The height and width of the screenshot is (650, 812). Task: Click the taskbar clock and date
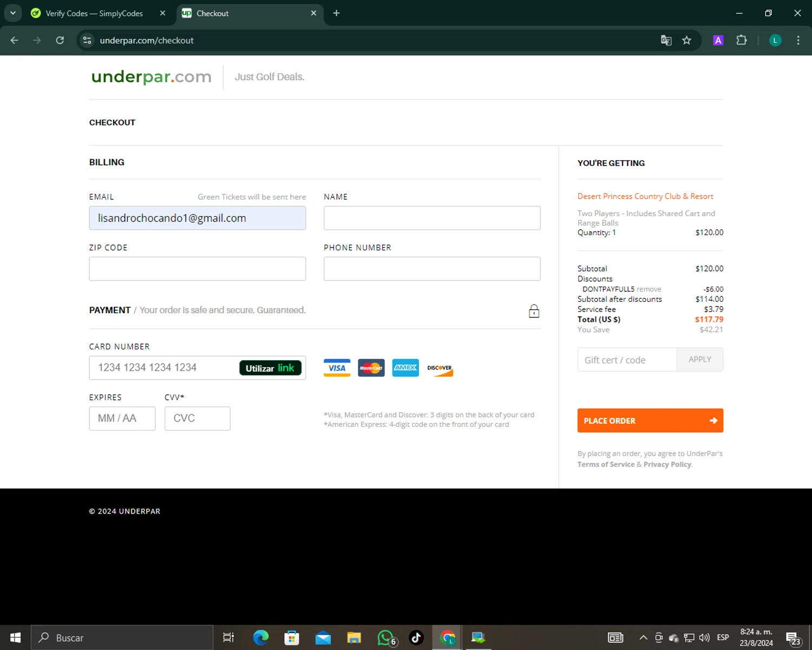pos(756,638)
